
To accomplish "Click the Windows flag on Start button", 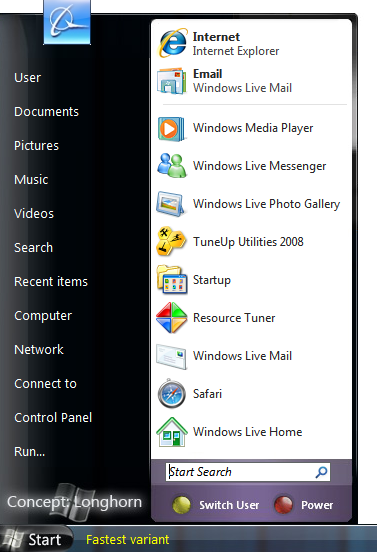I will (13, 540).
